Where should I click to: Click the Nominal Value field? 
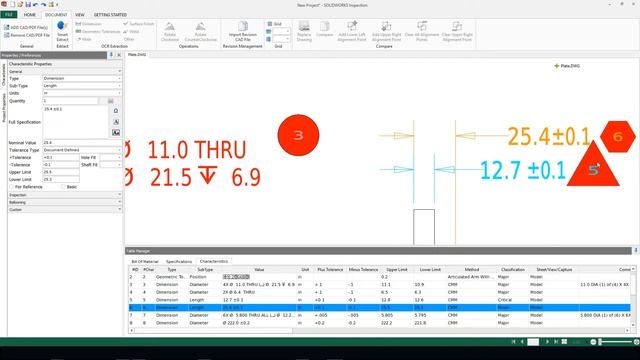click(82, 143)
